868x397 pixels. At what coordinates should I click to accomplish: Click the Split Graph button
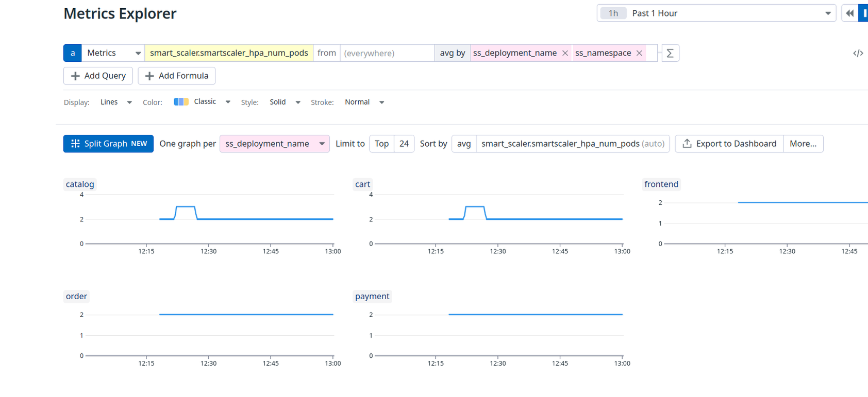click(x=108, y=144)
